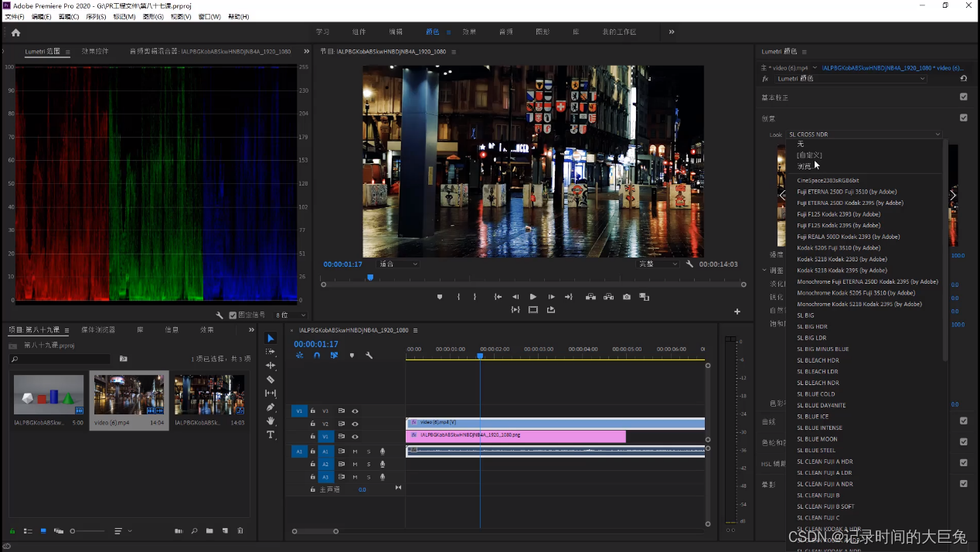Click trash icon in the Project panel
Image resolution: width=980 pixels, height=552 pixels.
tap(240, 531)
